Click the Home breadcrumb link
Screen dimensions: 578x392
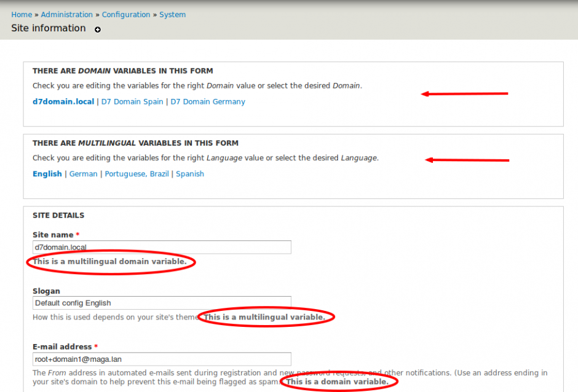click(x=22, y=14)
